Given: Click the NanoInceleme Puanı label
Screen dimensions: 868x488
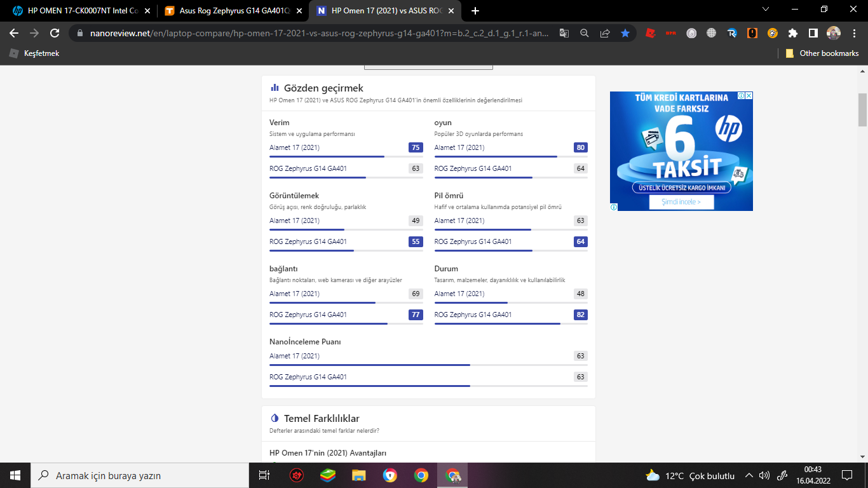Looking at the screenshot, I should (x=305, y=342).
